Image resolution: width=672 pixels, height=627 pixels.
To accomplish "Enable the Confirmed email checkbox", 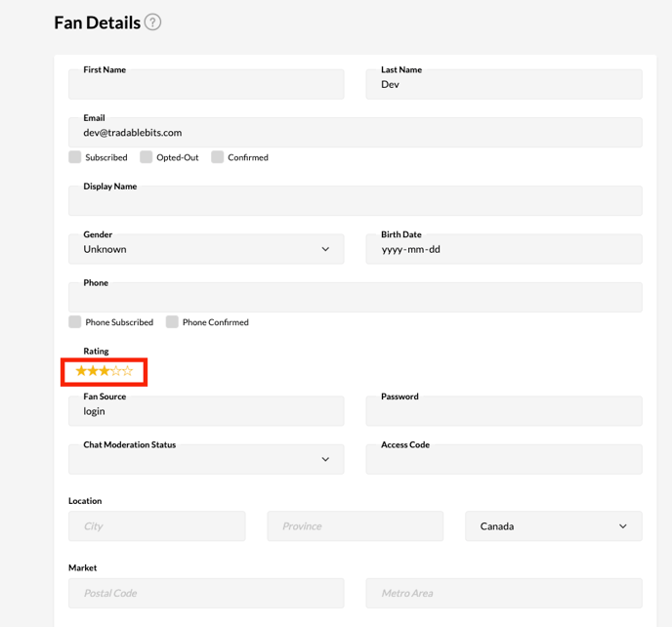I will coord(218,157).
